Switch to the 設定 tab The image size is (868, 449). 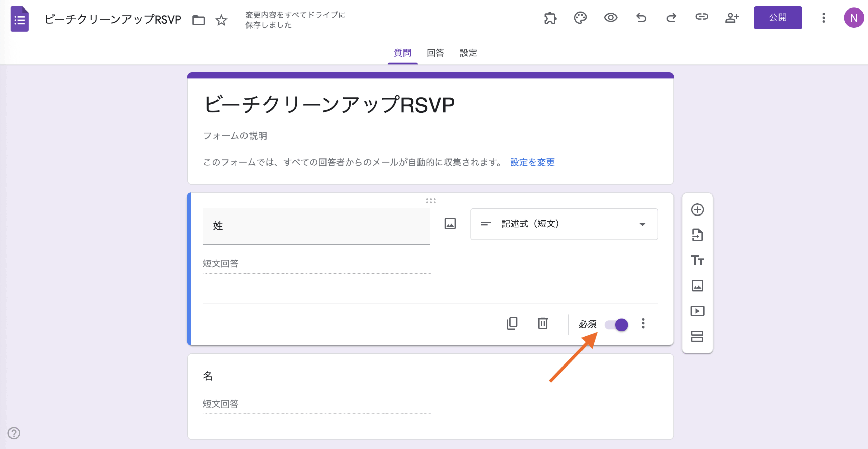468,53
